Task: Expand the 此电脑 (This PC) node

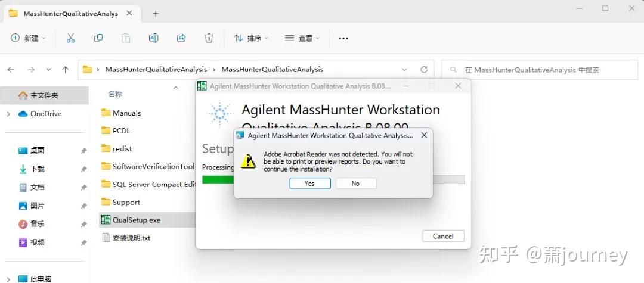Action: (8, 279)
